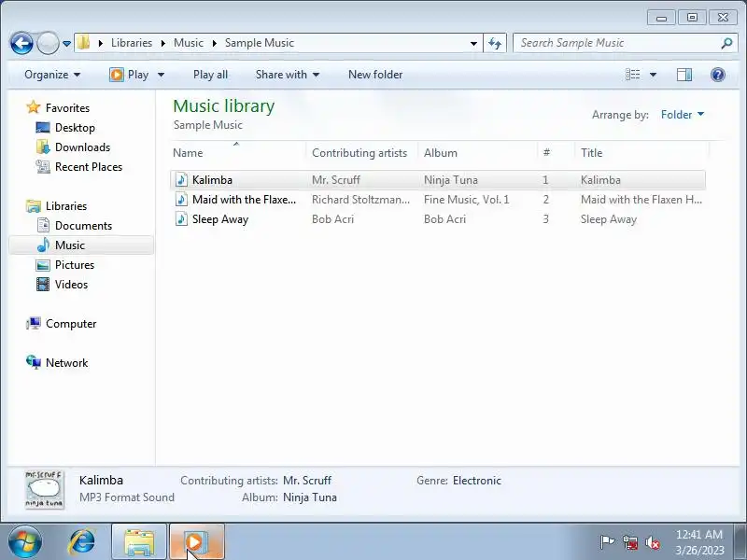Open Windows Media Player from the taskbar
This screenshot has height=560, width=747.
(x=197, y=542)
